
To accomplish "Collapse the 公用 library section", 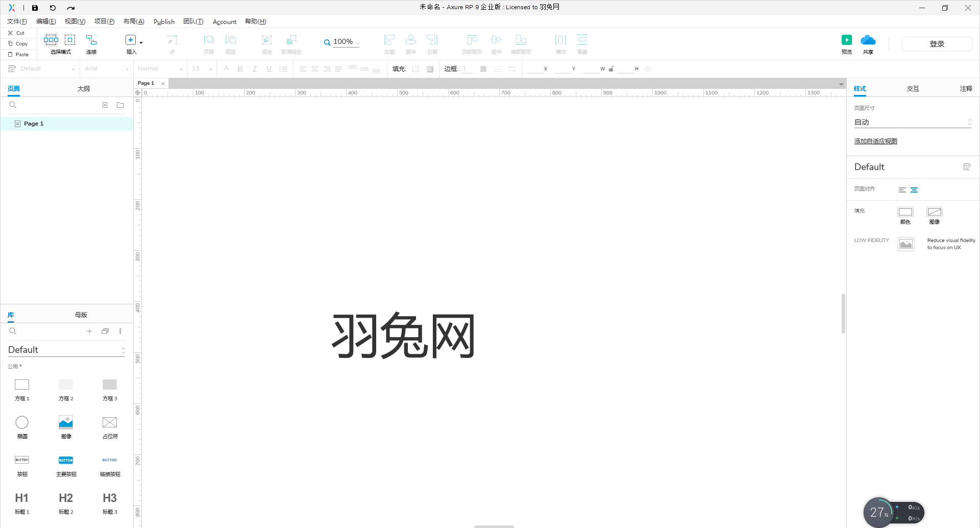I will click(x=15, y=366).
